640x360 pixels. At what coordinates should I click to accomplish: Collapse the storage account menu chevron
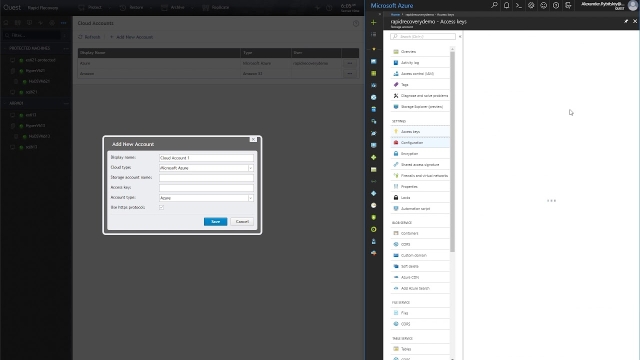pos(460,36)
